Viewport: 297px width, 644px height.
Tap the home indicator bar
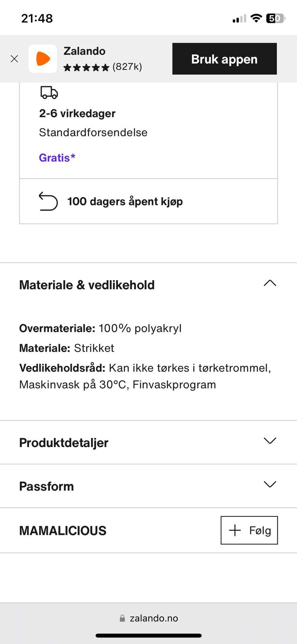(x=148, y=636)
